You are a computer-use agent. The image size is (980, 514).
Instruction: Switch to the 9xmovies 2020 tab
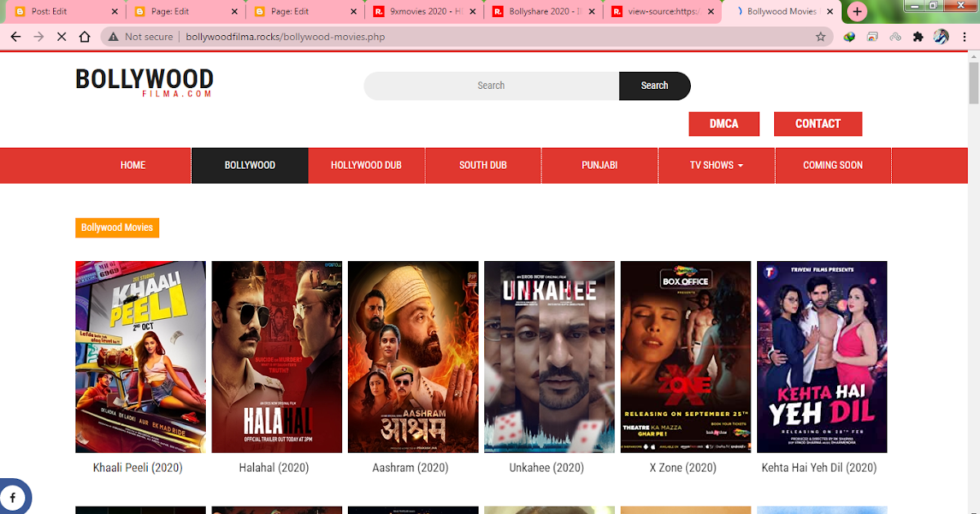coord(425,11)
